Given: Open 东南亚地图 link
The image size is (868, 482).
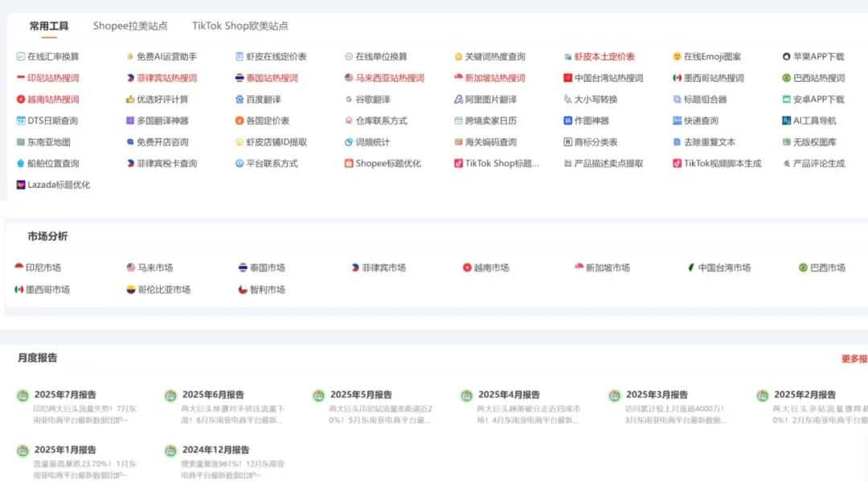Looking at the screenshot, I should click(49, 142).
